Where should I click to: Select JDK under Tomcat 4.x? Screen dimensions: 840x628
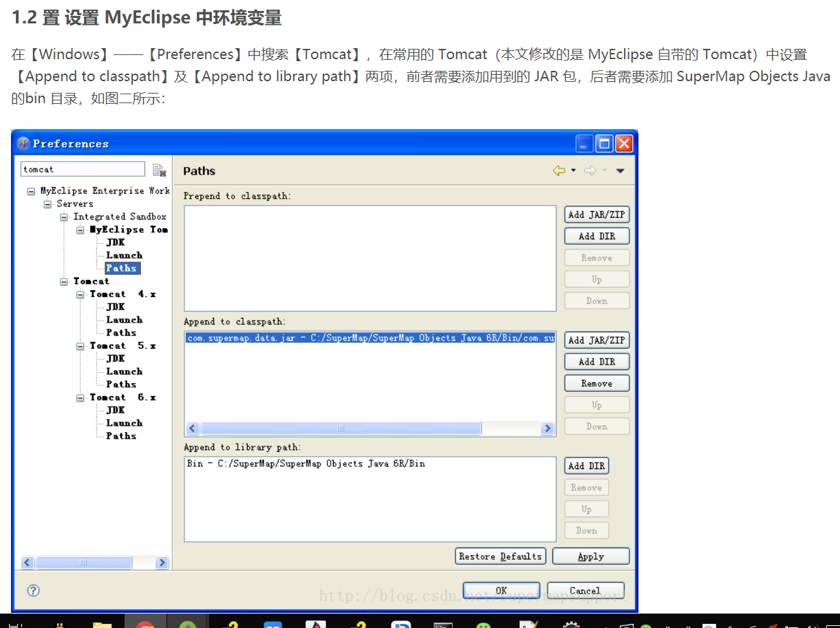[116, 307]
